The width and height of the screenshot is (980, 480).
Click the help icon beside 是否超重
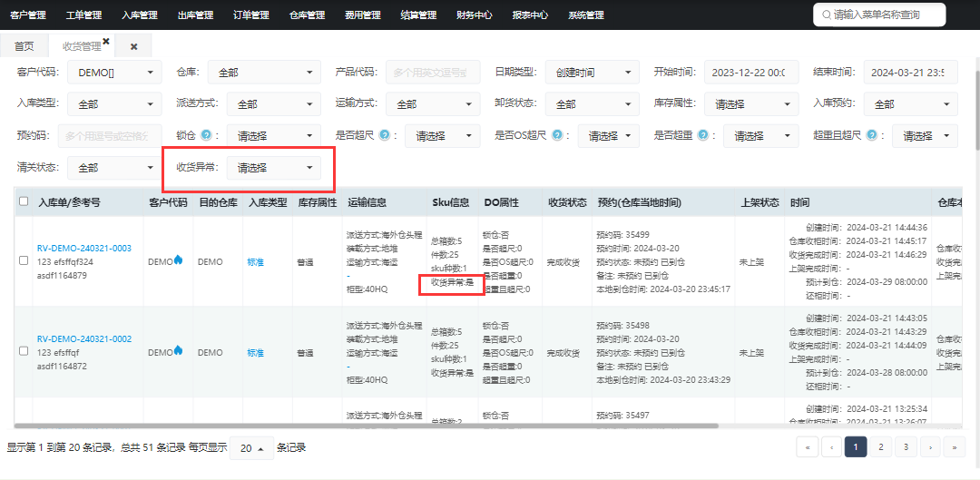pyautogui.click(x=702, y=134)
